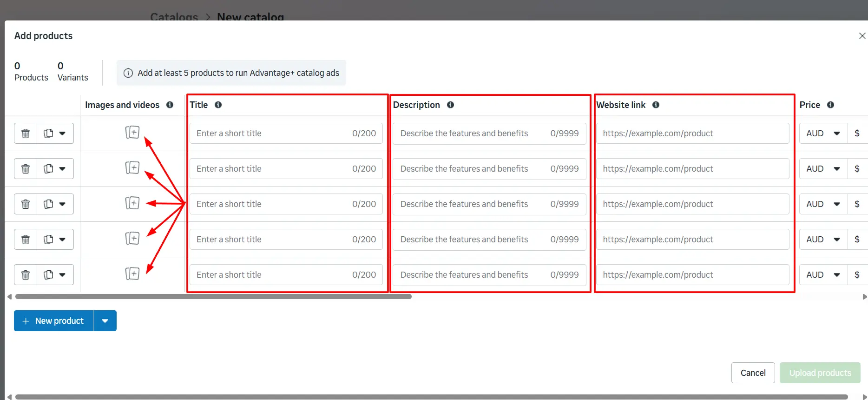Click the website link input in the fourth row
The image size is (868, 400).
pos(693,240)
